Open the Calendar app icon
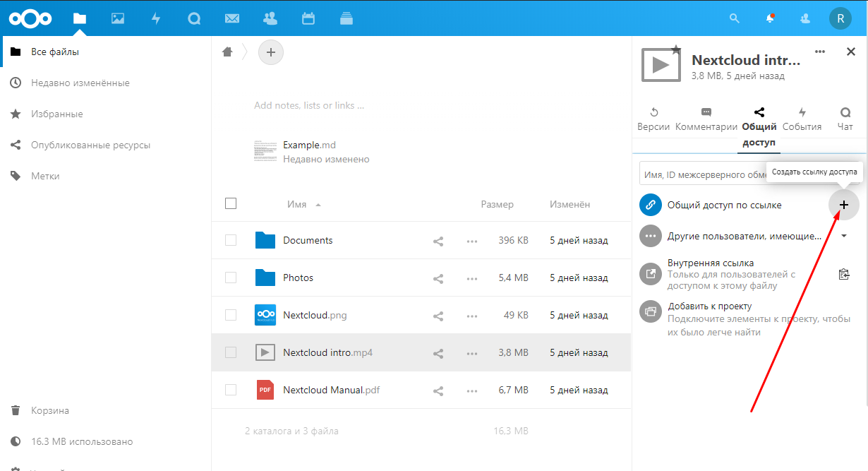The height and width of the screenshot is (471, 868). tap(308, 18)
